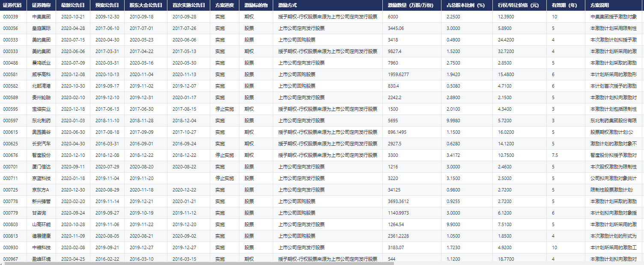
Task: Click the 新兴铸管 cell
Action: [42, 201]
